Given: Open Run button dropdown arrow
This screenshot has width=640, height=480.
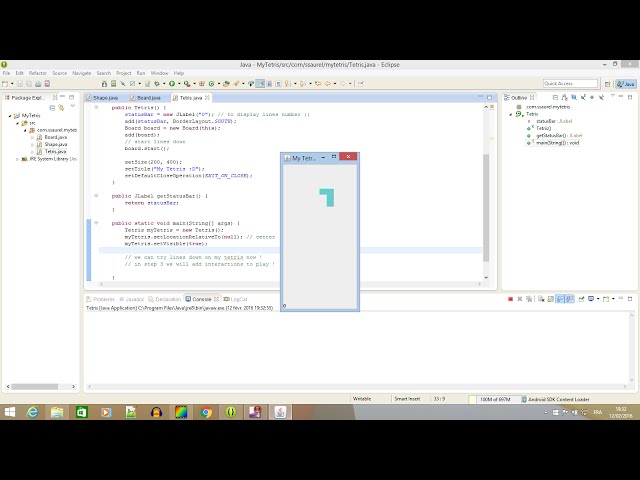Looking at the screenshot, I should click(x=179, y=84).
